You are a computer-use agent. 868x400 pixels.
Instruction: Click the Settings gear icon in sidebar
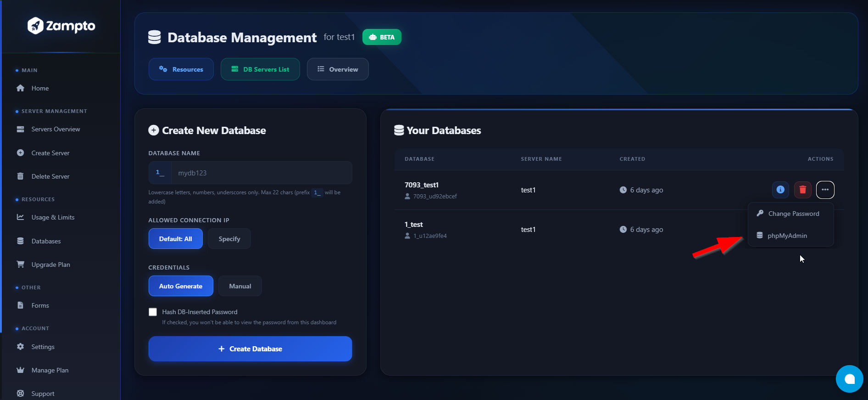coord(21,347)
